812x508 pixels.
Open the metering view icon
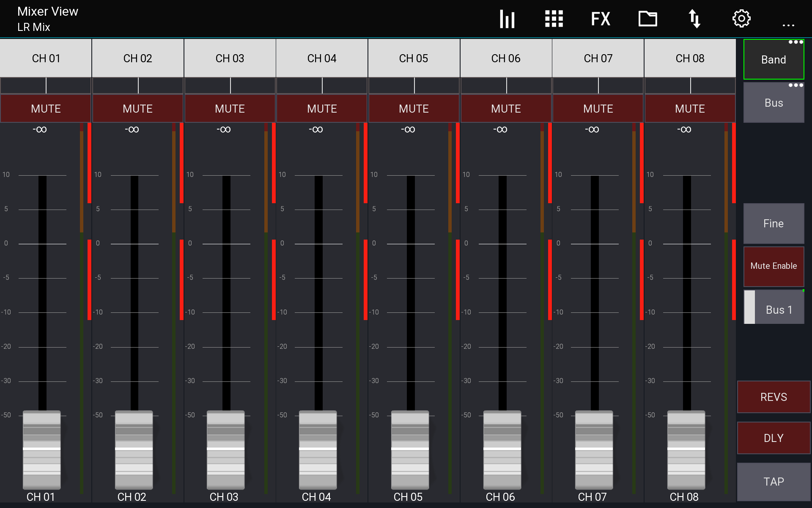tap(507, 19)
